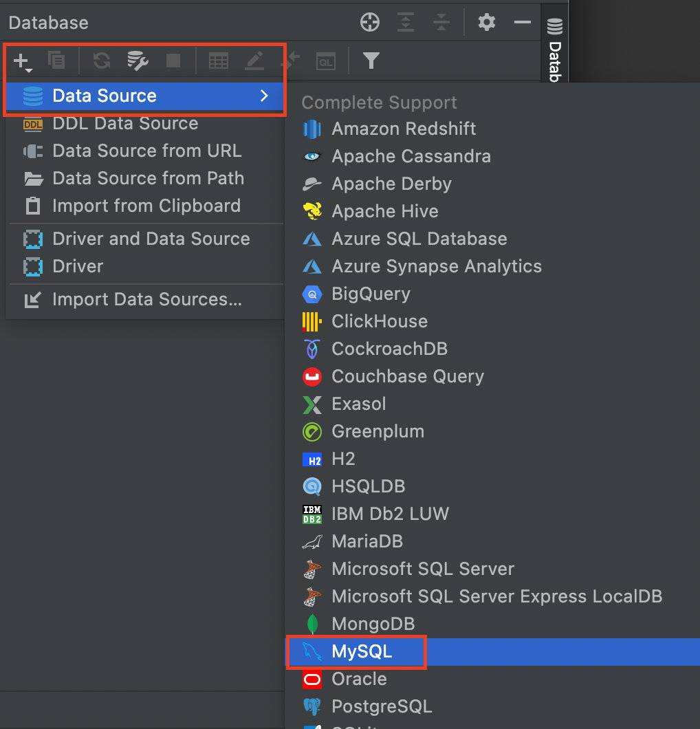Select the highlighted MySQL entry

(x=493, y=652)
